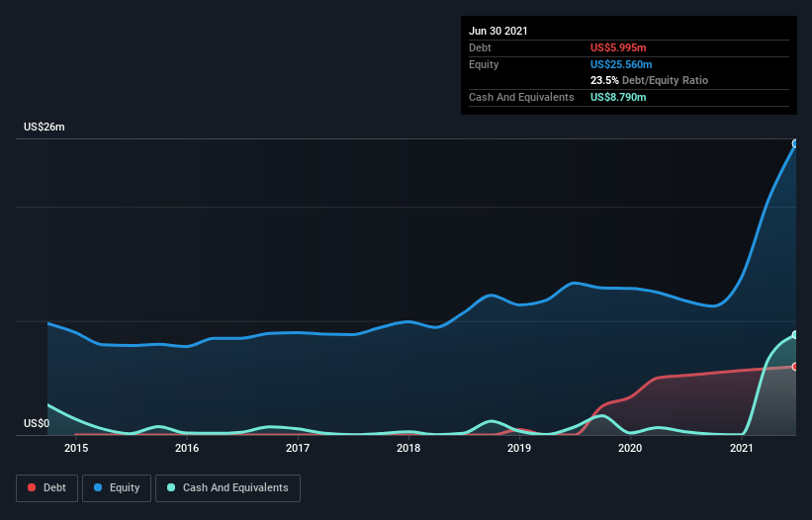Click the blue Equity legend dot
812x520 pixels.
click(x=98, y=487)
